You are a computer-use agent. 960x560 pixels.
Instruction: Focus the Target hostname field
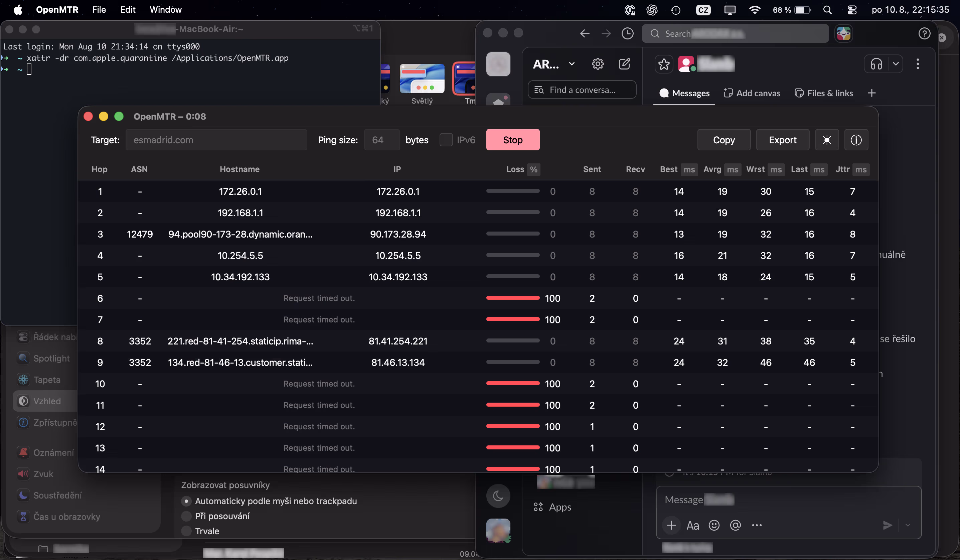coord(216,140)
